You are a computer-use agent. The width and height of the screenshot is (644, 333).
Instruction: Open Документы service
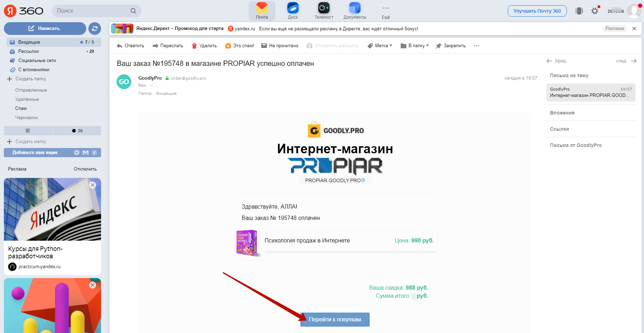(x=355, y=11)
